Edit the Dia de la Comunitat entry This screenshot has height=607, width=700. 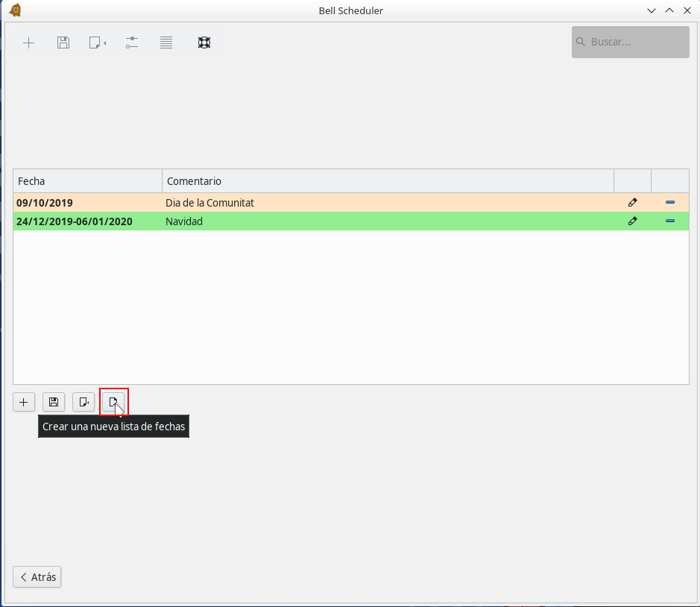tap(632, 202)
